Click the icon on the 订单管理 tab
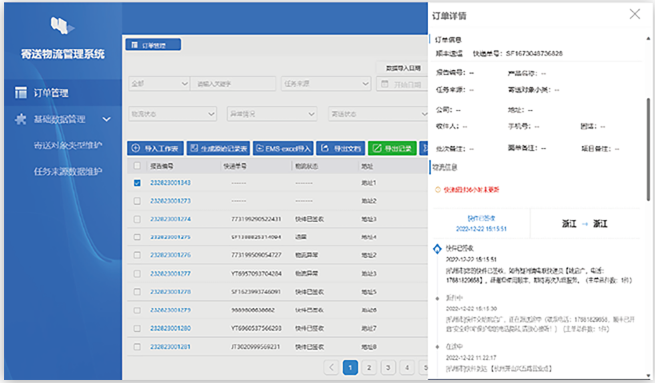 click(135, 45)
